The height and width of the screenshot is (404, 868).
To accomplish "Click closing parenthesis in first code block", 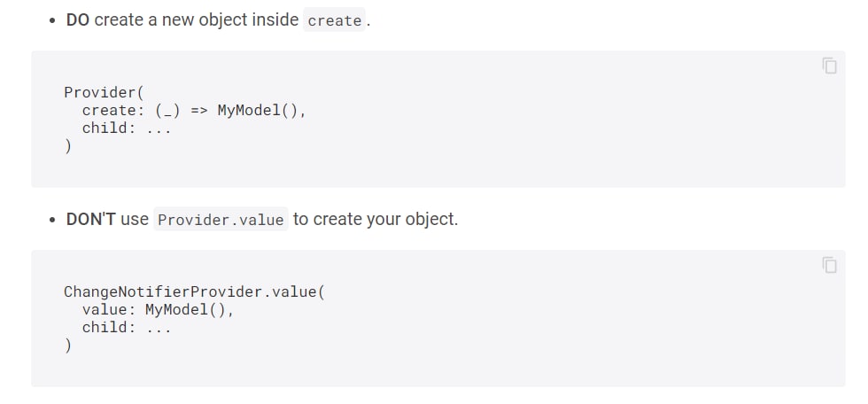I will (x=67, y=146).
